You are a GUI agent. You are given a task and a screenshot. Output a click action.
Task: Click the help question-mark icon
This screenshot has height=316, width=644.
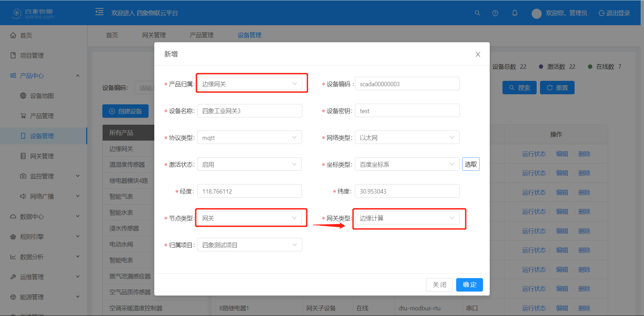[x=495, y=13]
